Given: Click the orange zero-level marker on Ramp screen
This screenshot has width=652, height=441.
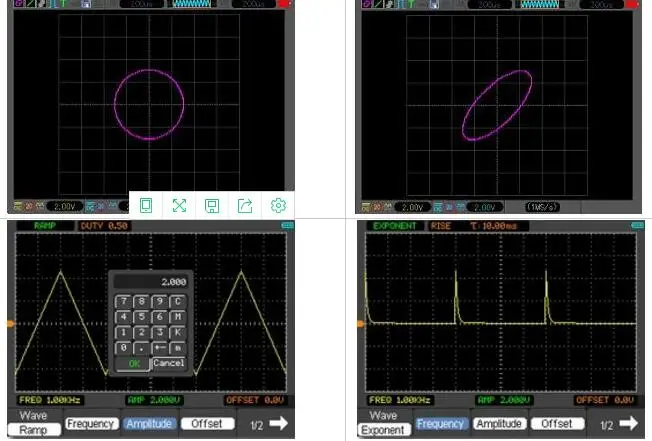Looking at the screenshot, I should pyautogui.click(x=10, y=323).
